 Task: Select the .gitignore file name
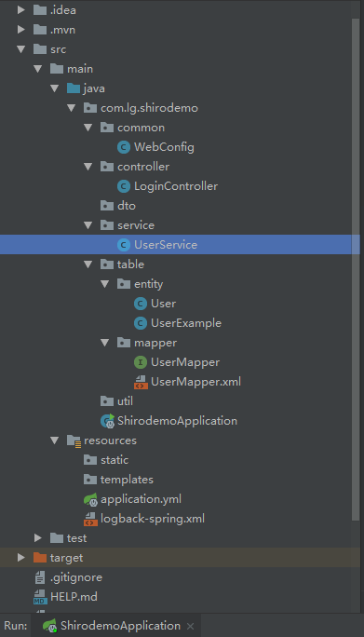(76, 577)
